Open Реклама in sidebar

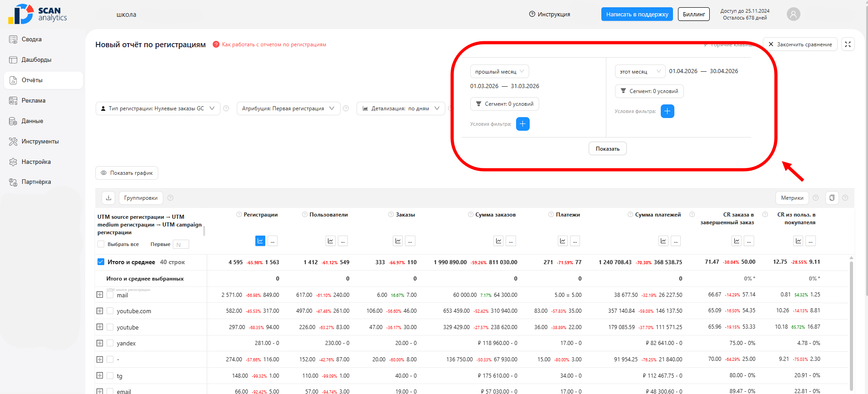(x=43, y=101)
